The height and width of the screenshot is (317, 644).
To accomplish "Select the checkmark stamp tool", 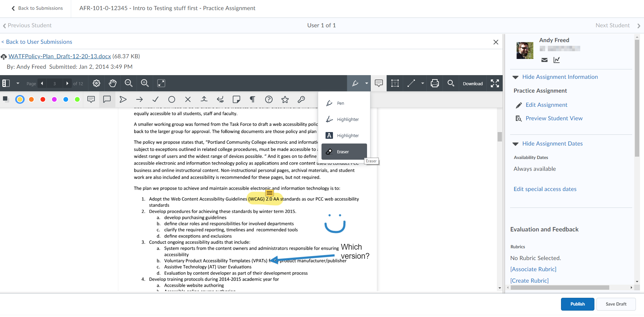I will (156, 99).
